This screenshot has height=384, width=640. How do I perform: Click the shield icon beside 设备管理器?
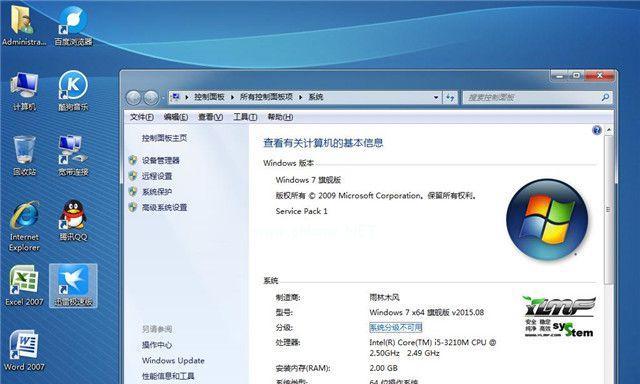[133, 160]
